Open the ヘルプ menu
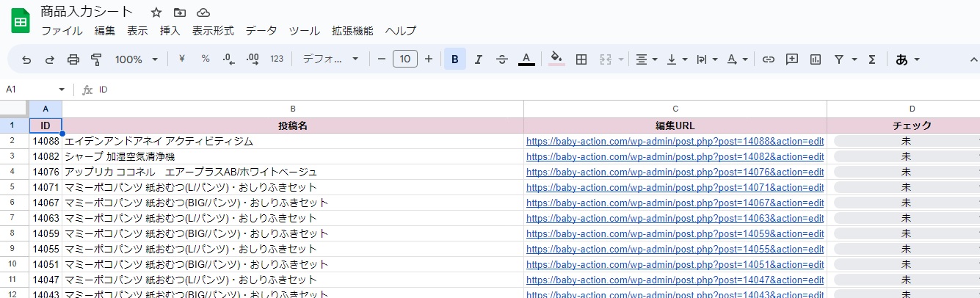 click(401, 31)
